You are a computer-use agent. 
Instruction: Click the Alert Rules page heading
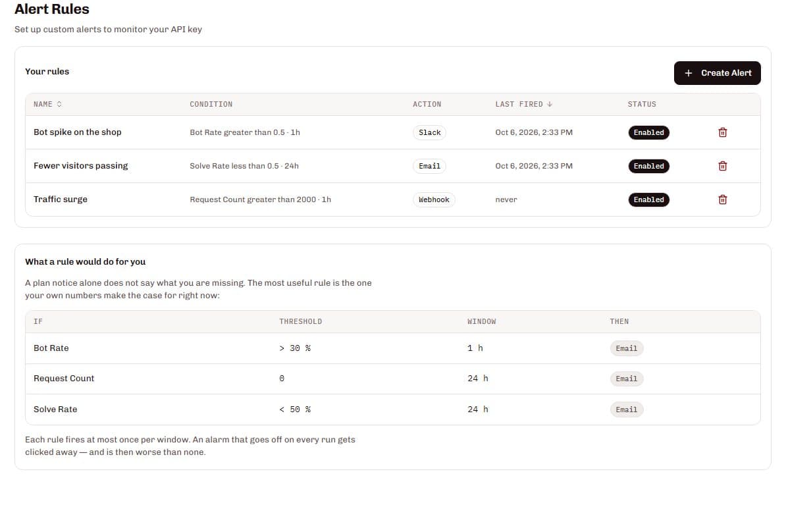[x=52, y=9]
